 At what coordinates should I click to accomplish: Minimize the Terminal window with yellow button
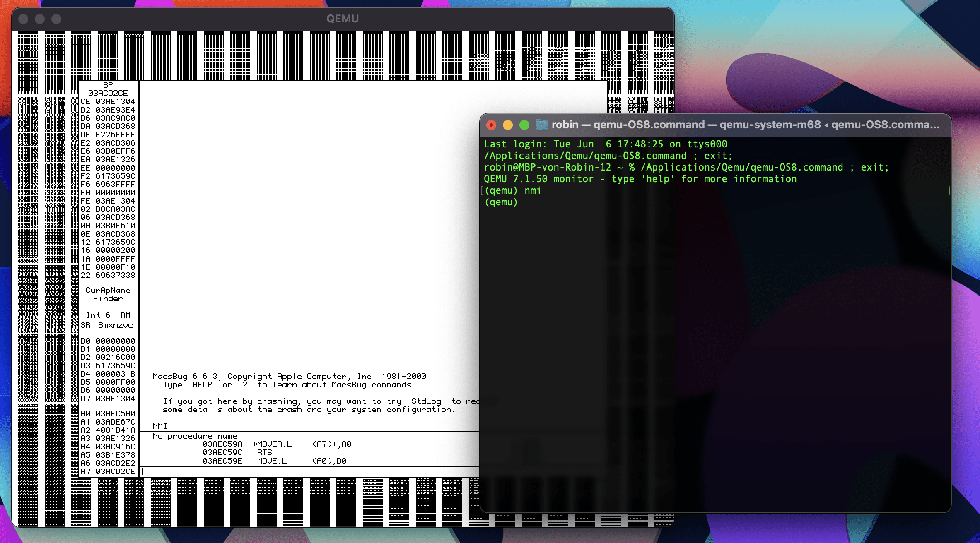pos(508,125)
